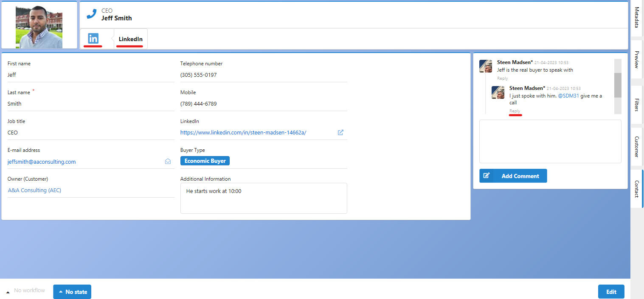
Task: Click the Last name value Smith
Action: [x=14, y=103]
